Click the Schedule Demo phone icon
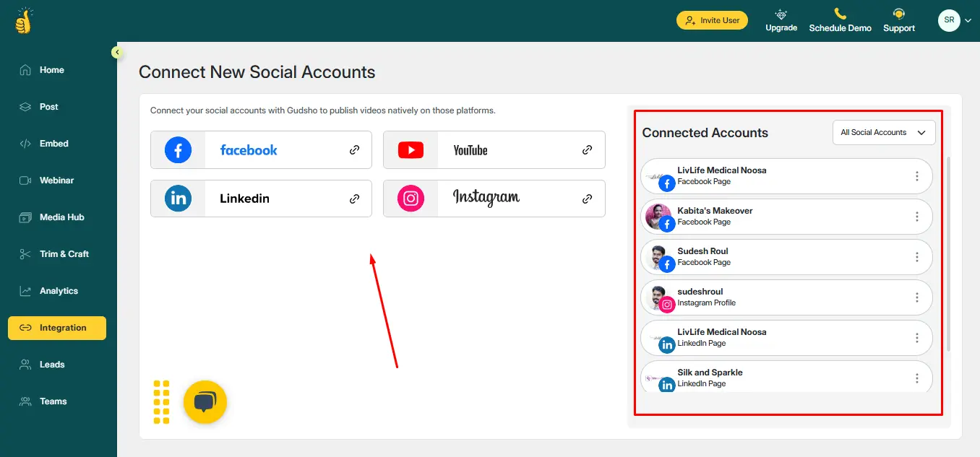This screenshot has height=457, width=980. [x=840, y=14]
